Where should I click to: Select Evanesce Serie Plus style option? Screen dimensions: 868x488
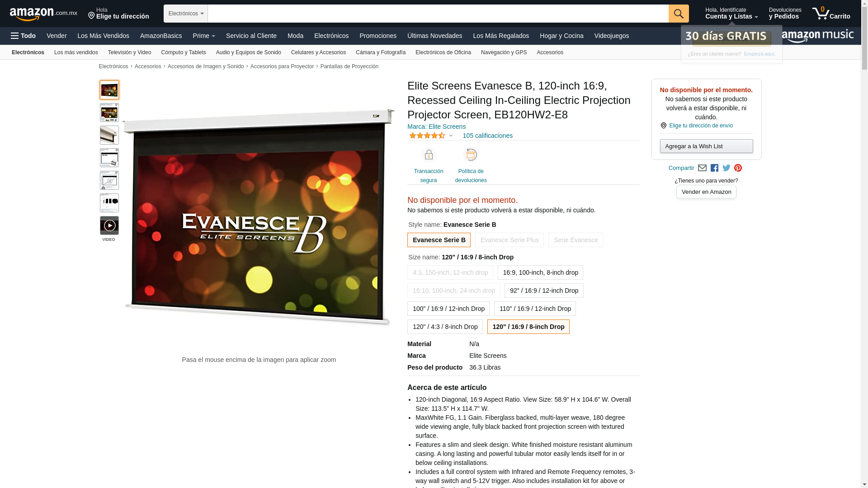pos(509,240)
